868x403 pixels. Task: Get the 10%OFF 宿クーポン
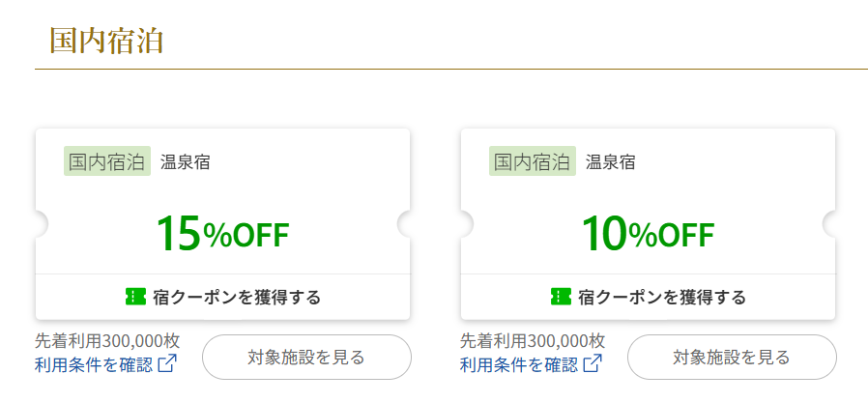649,297
